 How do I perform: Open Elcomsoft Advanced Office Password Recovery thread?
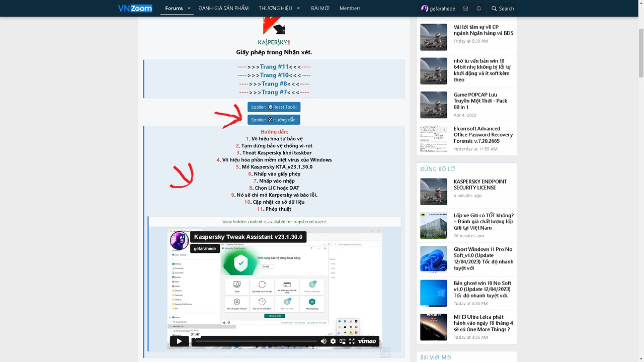pos(483,135)
